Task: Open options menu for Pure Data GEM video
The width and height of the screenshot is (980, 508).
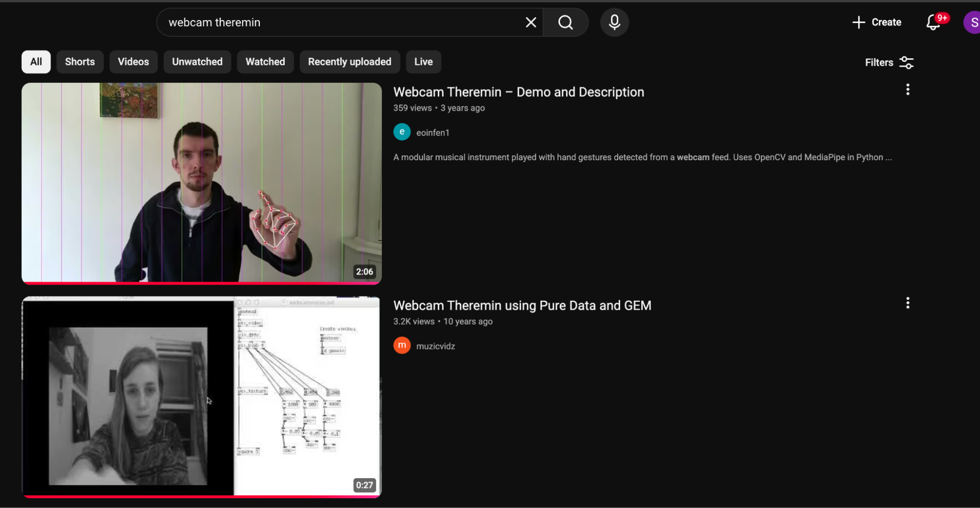Action: 907,303
